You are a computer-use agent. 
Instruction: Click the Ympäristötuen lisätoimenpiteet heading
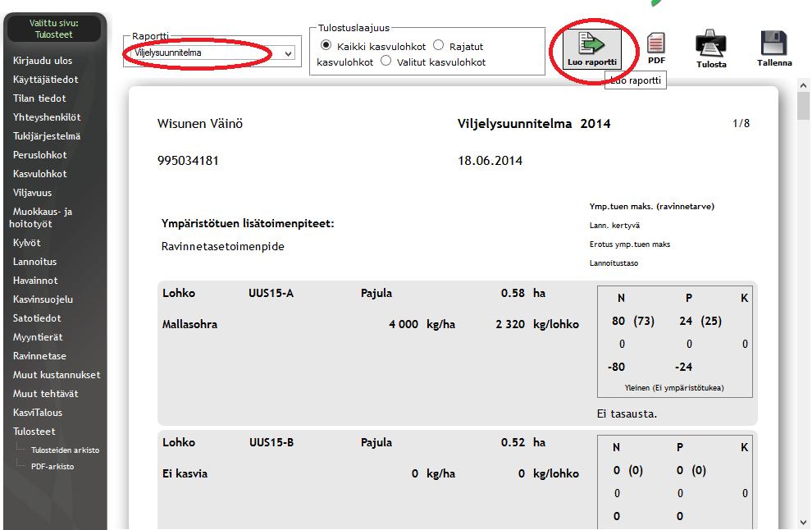248,224
